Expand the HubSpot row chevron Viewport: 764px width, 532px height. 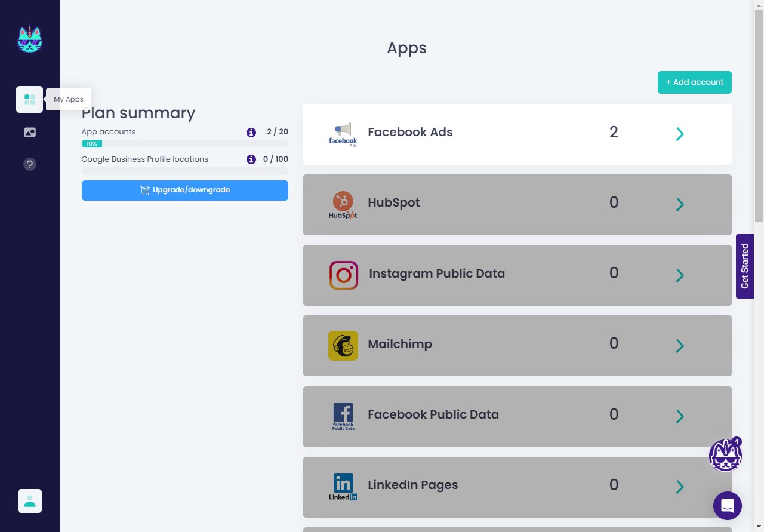(x=680, y=204)
